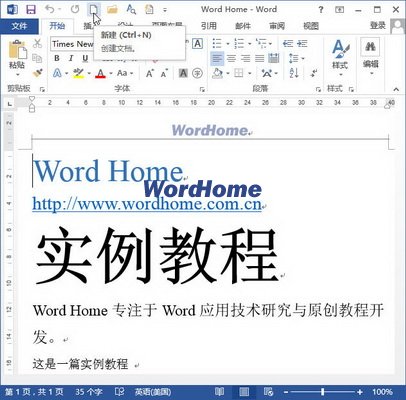Switch to Web Layout view
The height and width of the screenshot is (400, 406).
coord(268,392)
